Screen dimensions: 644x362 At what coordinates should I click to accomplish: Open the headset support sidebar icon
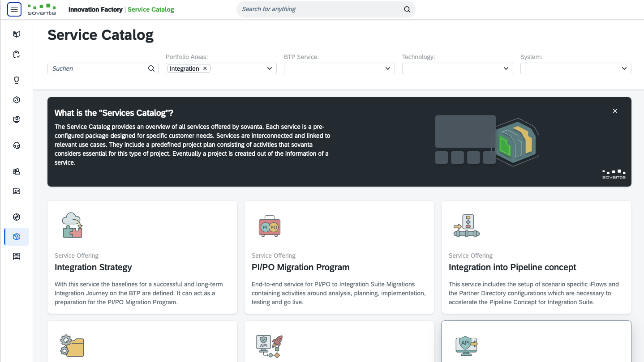click(17, 145)
